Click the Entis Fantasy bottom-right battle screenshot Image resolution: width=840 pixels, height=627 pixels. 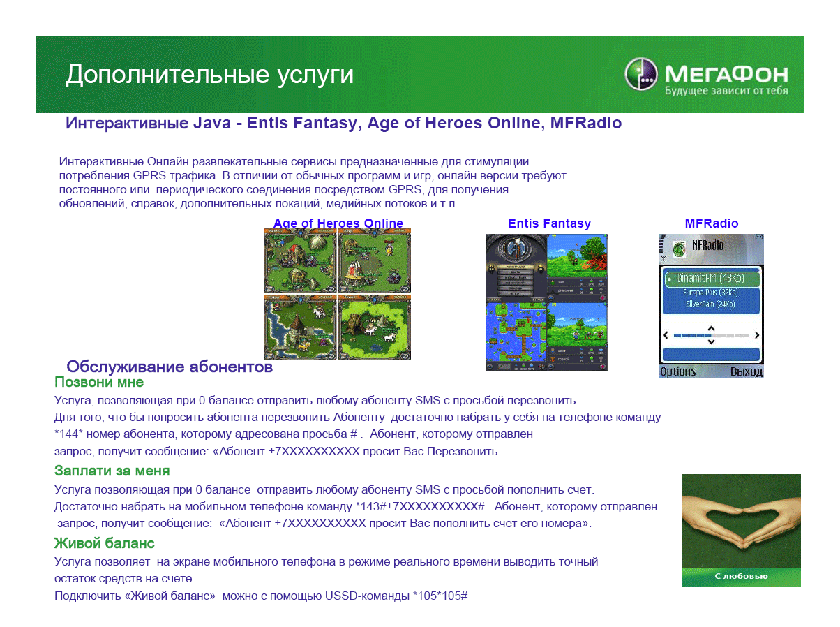tap(577, 337)
